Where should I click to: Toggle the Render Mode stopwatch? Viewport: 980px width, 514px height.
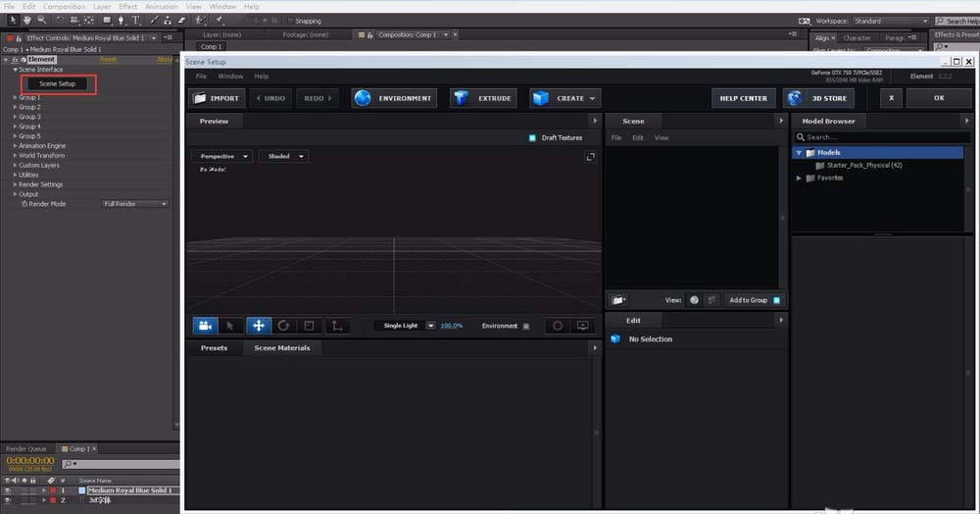tap(24, 204)
